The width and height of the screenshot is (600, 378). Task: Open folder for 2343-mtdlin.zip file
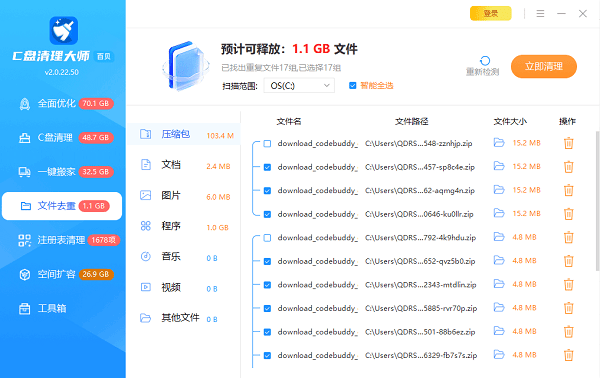pos(499,284)
